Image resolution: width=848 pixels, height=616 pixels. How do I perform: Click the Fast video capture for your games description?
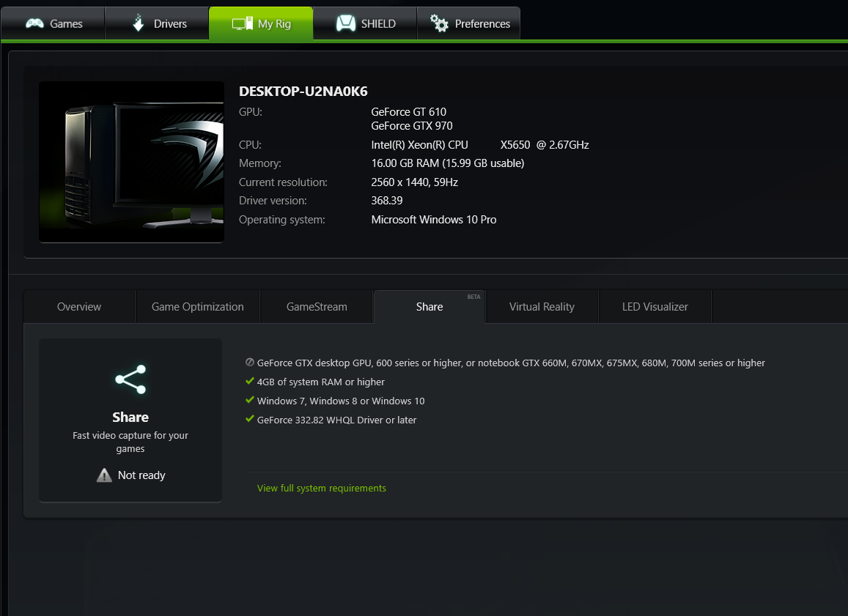click(130, 442)
